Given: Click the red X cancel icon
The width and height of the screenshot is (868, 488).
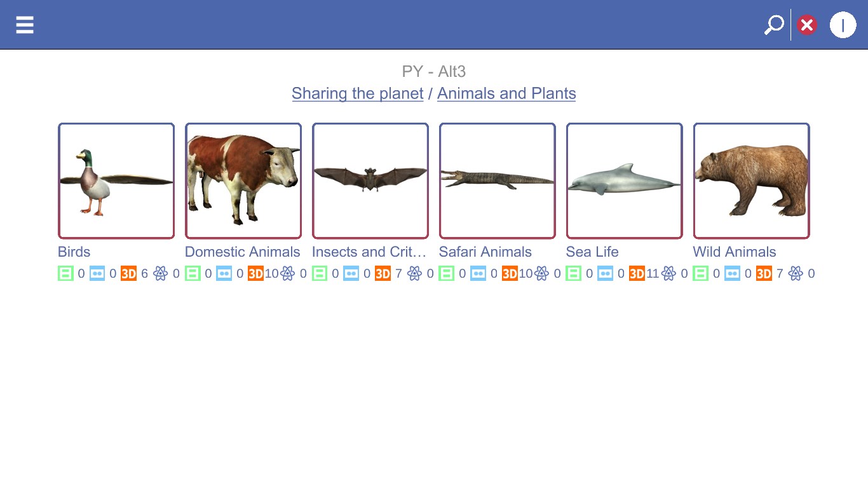Looking at the screenshot, I should 807,25.
